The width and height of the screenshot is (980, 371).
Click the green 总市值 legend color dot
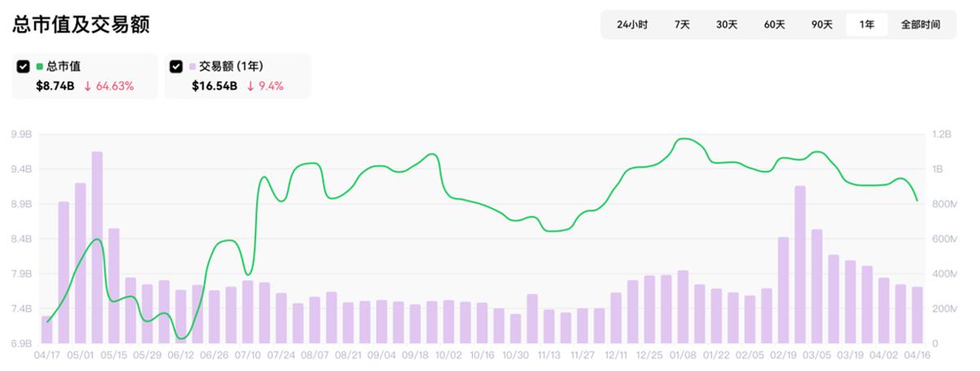pos(39,66)
